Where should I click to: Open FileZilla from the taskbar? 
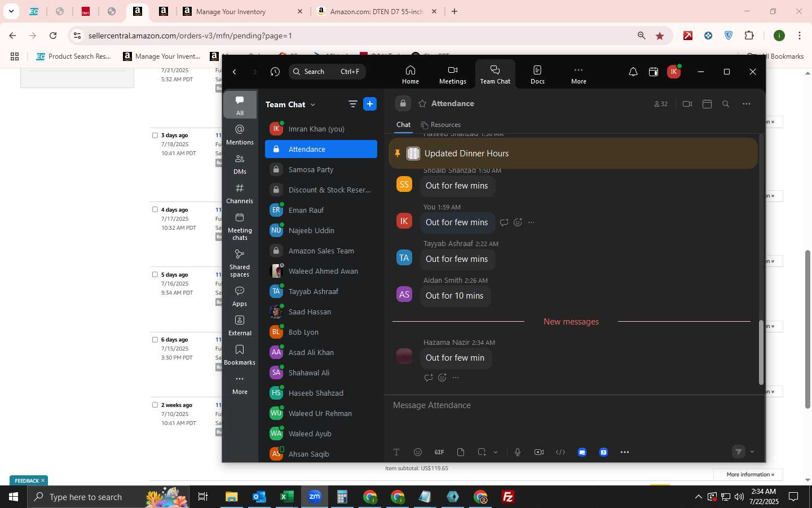507,497
